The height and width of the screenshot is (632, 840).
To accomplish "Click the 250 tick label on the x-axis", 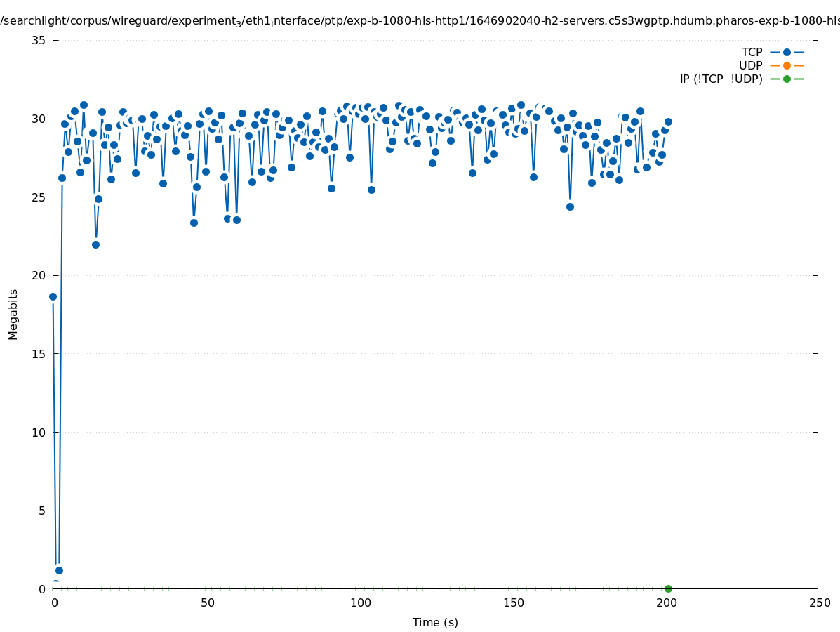I will [819, 603].
